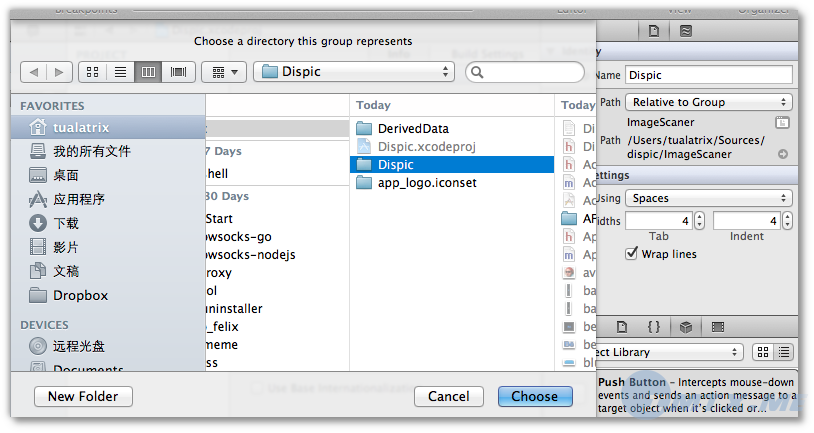Select 远程光盘 under Devices

pos(108,346)
